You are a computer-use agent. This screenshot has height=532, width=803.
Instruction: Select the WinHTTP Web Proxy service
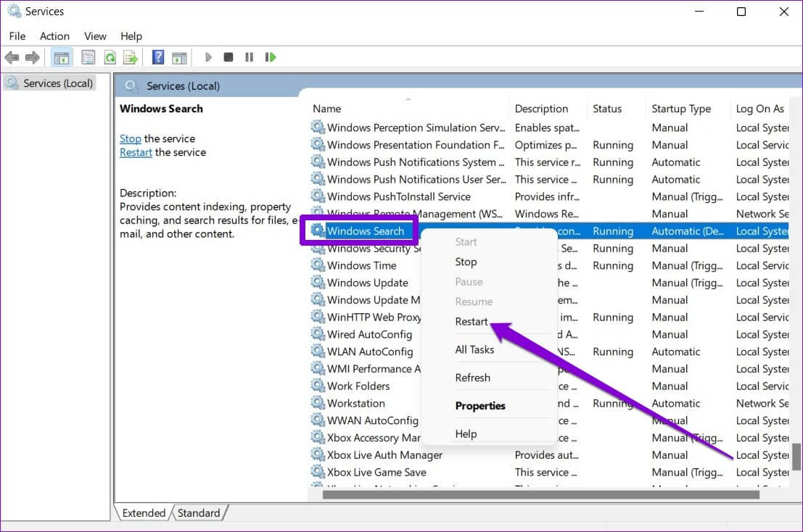click(374, 317)
